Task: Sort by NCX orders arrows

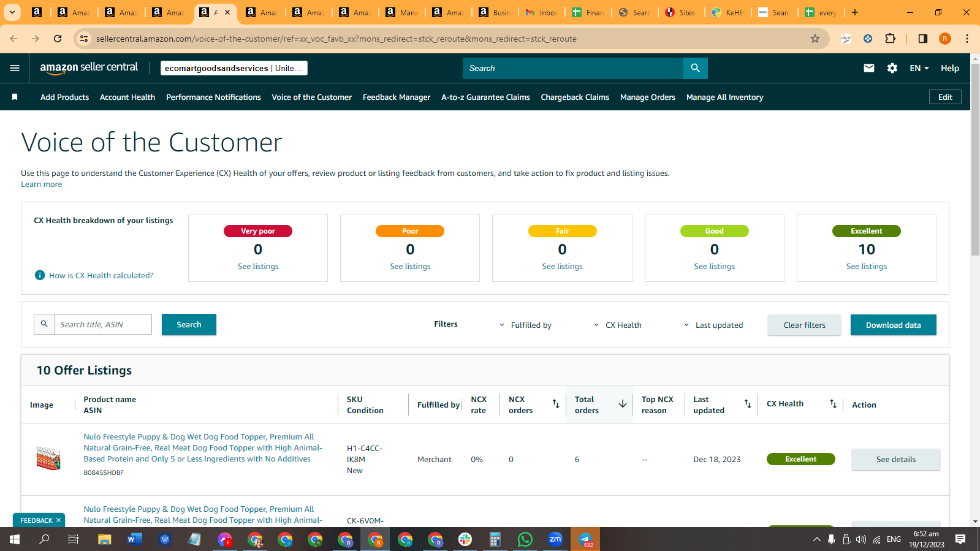Action: (x=556, y=404)
